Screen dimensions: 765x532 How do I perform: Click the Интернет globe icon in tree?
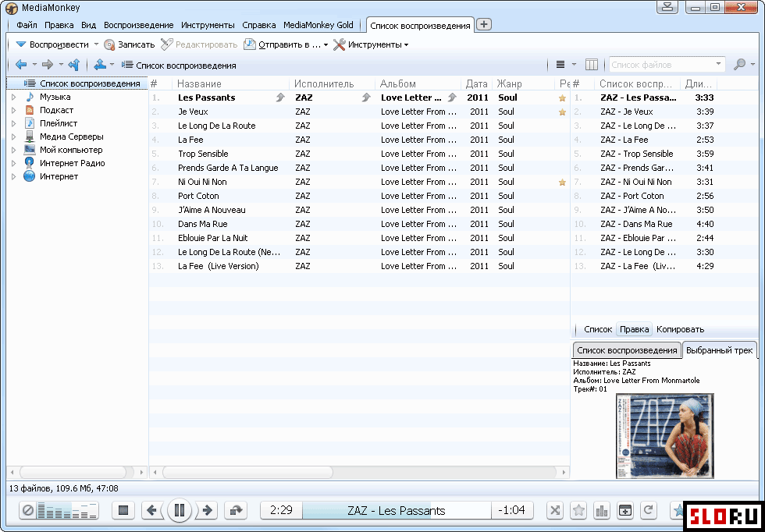pyautogui.click(x=30, y=176)
